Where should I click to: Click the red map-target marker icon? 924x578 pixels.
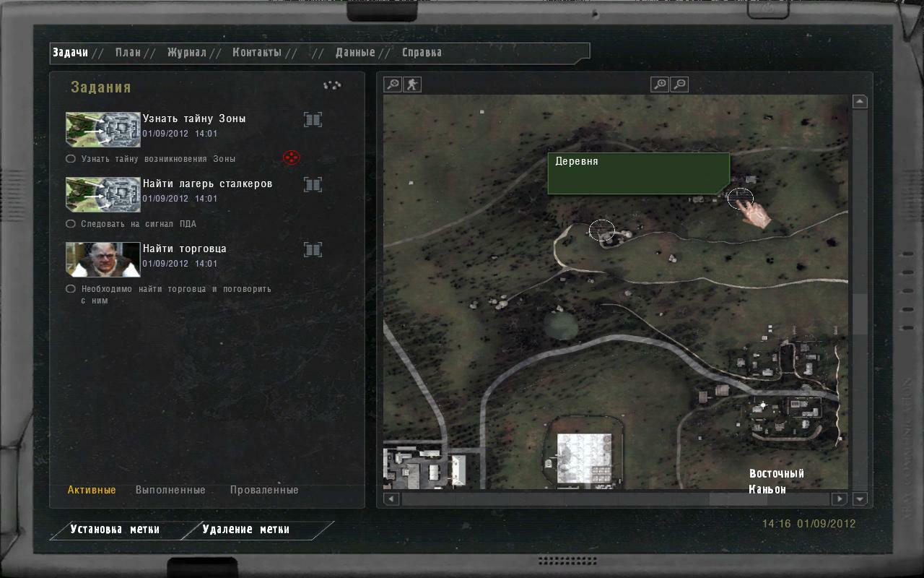pyautogui.click(x=291, y=158)
